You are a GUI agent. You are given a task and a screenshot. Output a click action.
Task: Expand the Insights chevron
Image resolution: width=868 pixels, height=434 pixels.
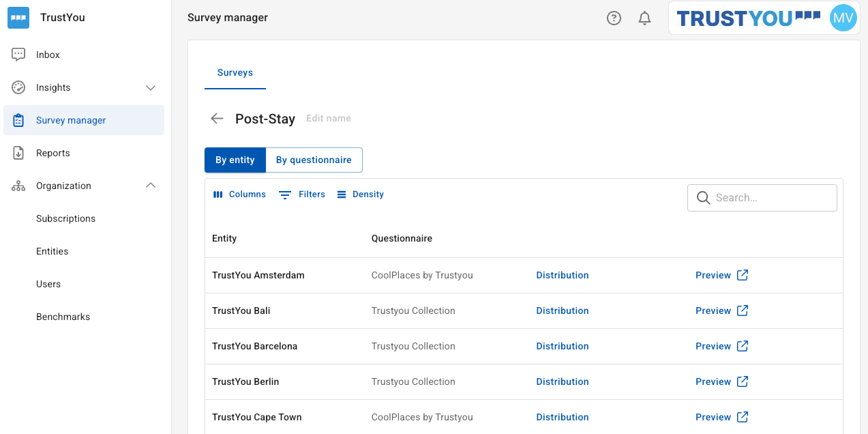pyautogui.click(x=151, y=88)
